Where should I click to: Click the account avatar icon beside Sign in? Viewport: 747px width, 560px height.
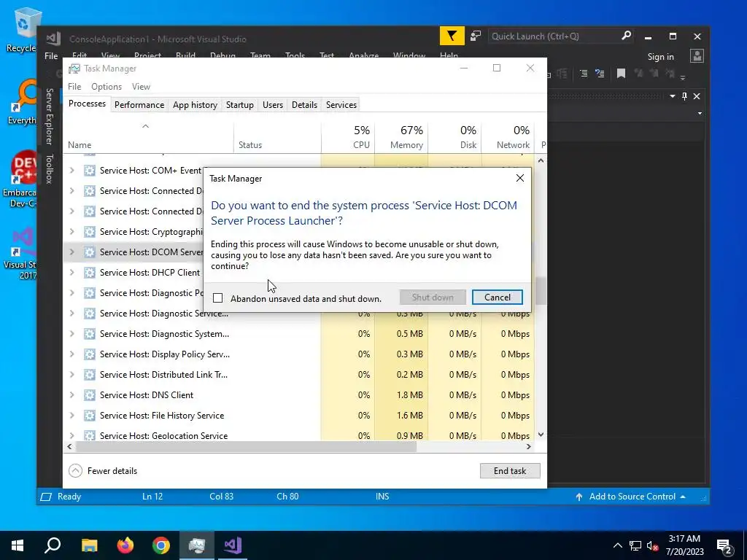(x=697, y=56)
